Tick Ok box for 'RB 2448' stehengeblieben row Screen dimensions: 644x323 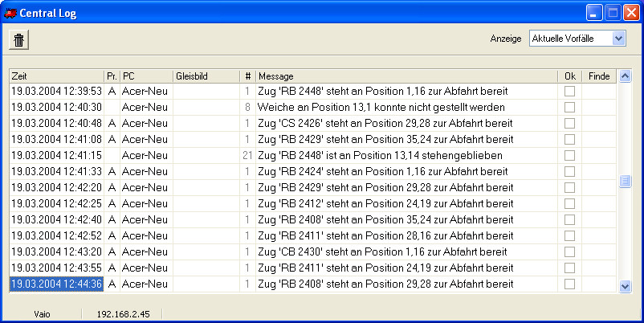click(569, 155)
